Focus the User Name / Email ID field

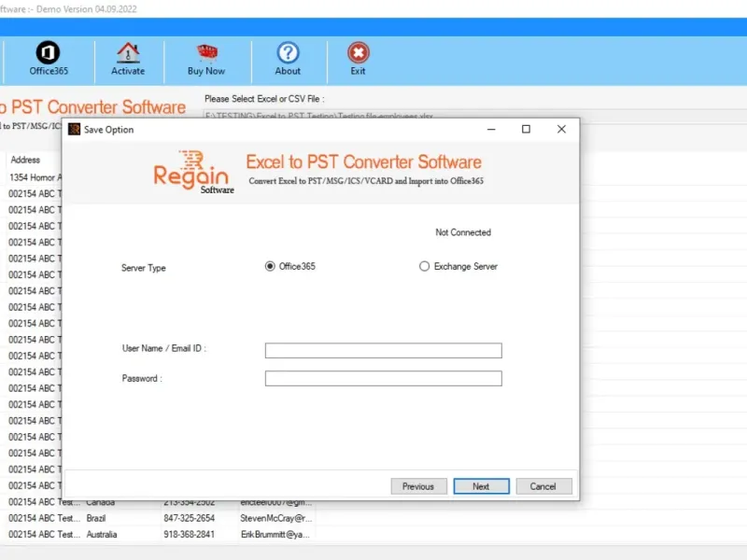384,351
